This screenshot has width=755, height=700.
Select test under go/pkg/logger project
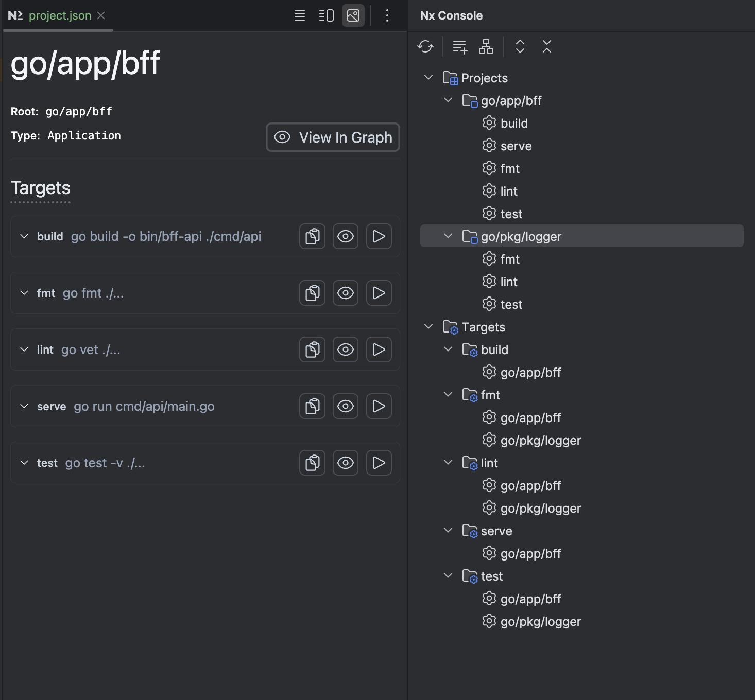[x=511, y=304]
